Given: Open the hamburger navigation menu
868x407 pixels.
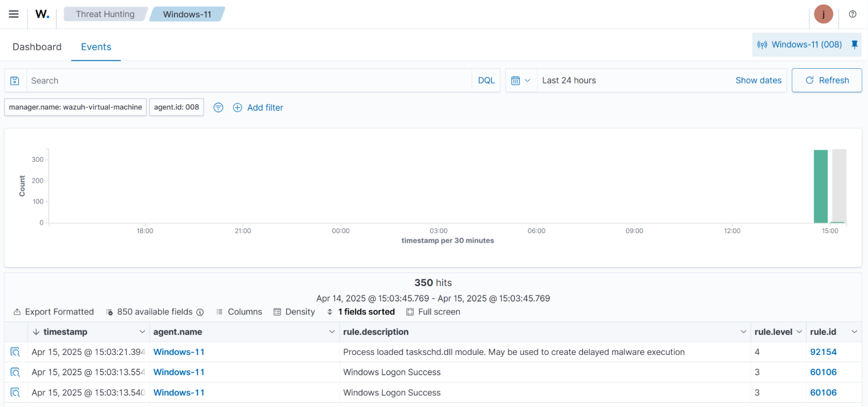Looking at the screenshot, I should pos(13,14).
